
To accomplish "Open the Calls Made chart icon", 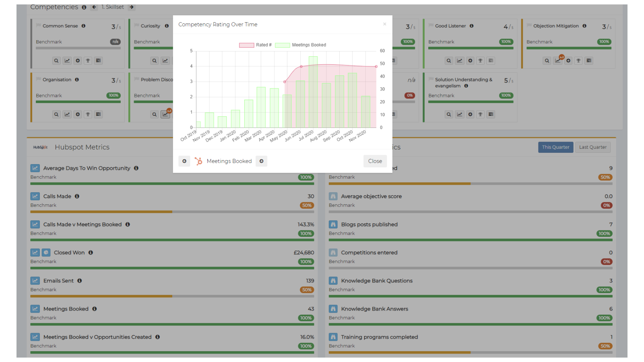I will [35, 196].
